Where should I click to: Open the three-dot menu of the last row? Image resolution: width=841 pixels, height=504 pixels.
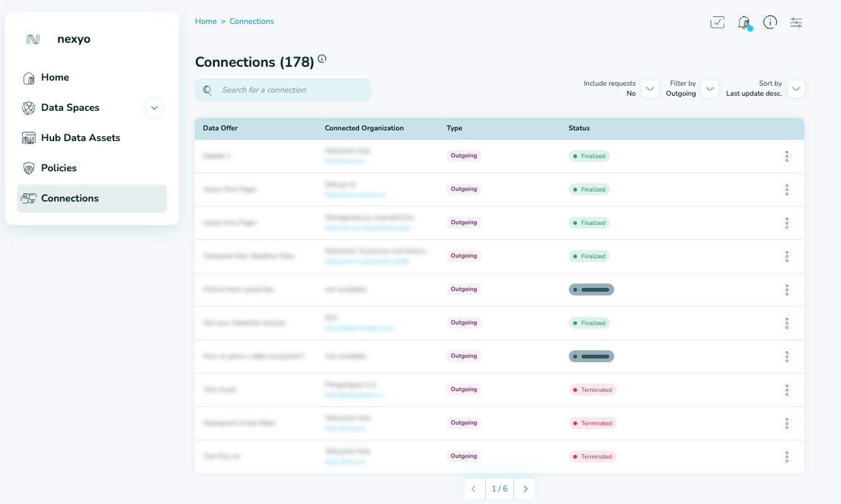[x=786, y=457]
